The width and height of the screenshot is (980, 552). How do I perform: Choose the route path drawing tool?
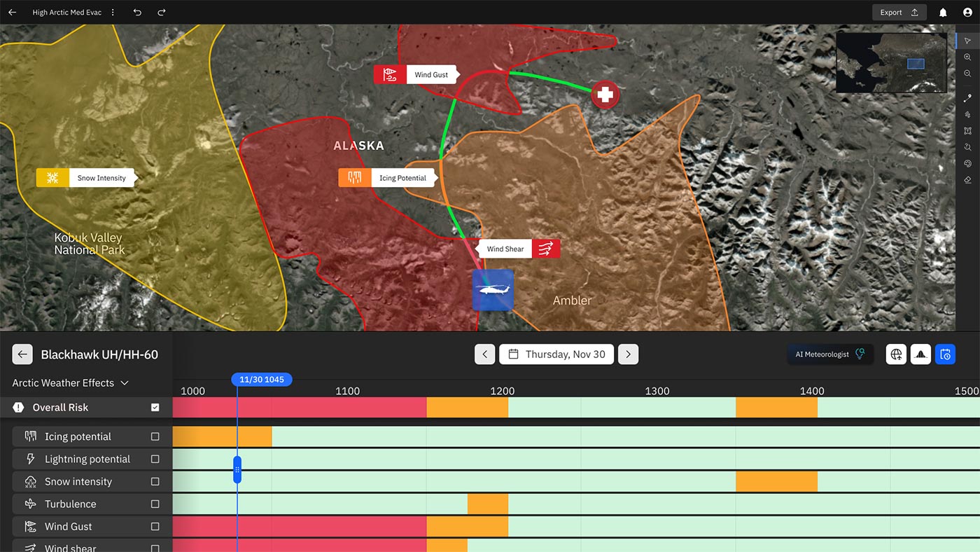point(967,98)
